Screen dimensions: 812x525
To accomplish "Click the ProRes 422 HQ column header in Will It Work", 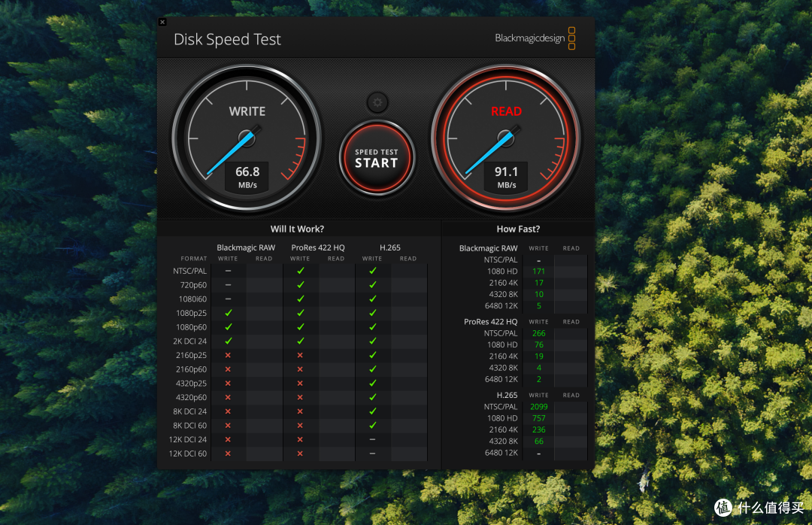I will pyautogui.click(x=318, y=247).
